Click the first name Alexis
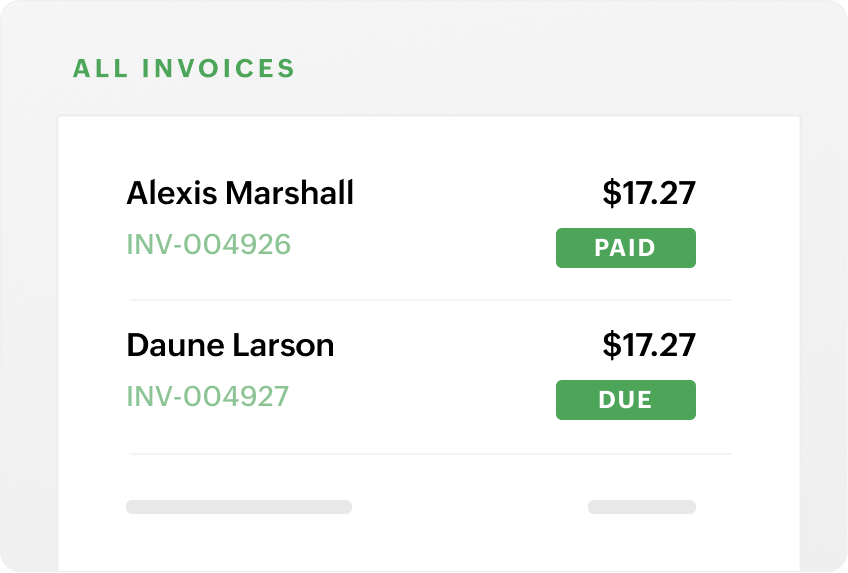The height and width of the screenshot is (573, 848). point(170,193)
